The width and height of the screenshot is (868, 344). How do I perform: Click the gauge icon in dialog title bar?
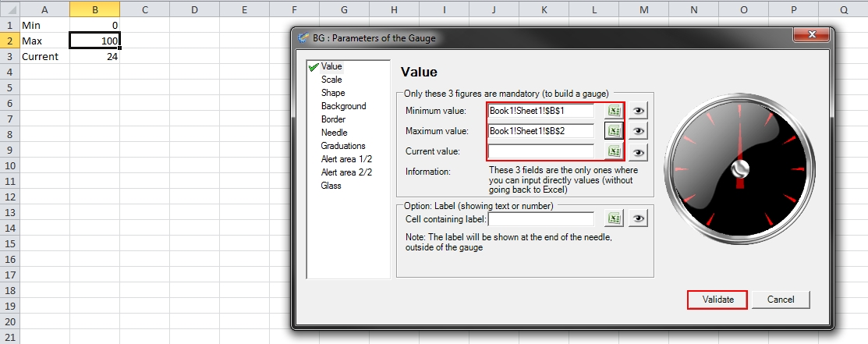coord(303,38)
